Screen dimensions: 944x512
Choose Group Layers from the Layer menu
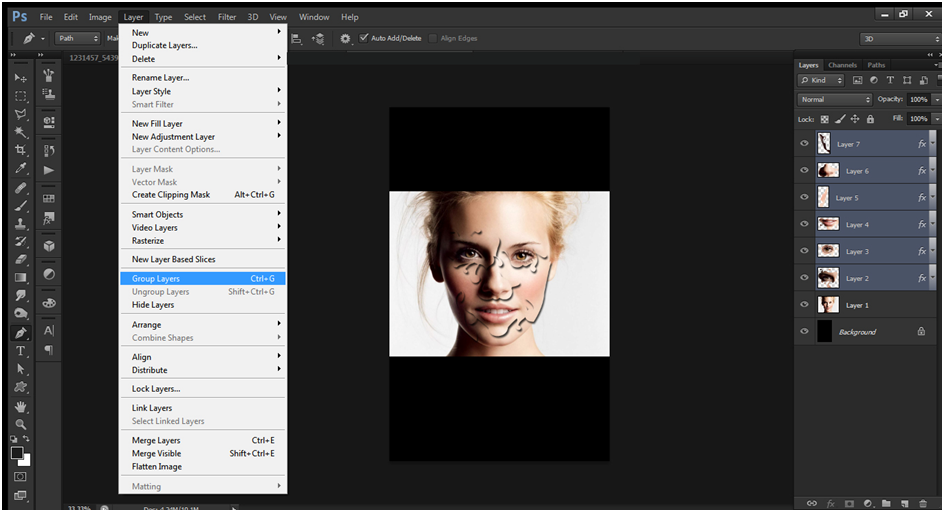(x=156, y=279)
